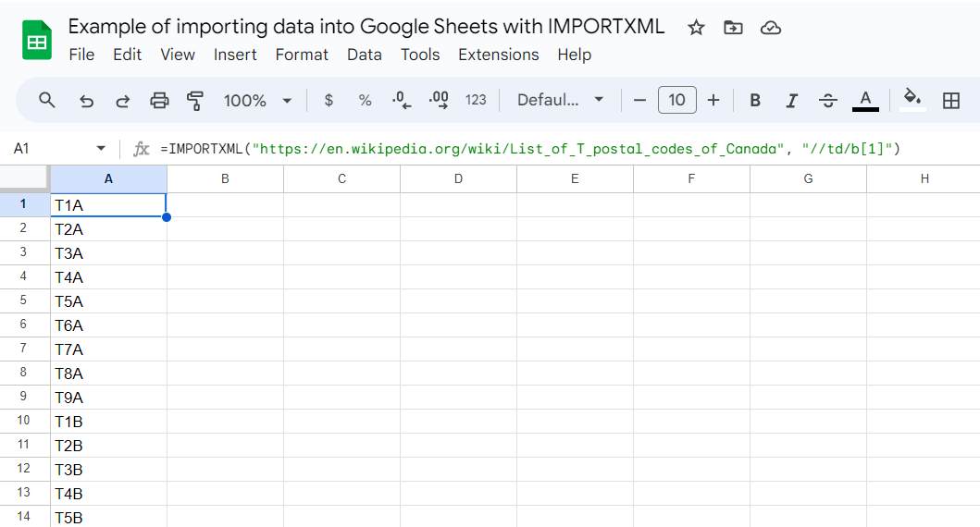Image resolution: width=980 pixels, height=527 pixels.
Task: Decrease decimal places
Action: [x=402, y=100]
